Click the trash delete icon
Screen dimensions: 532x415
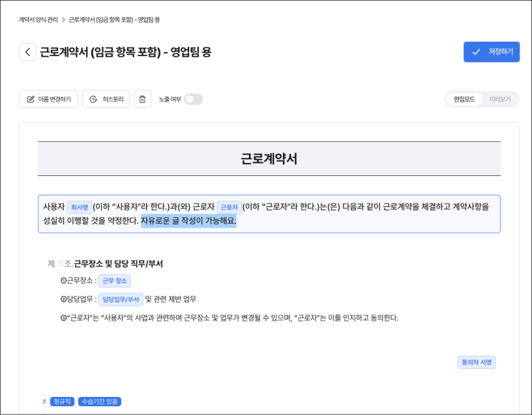tap(142, 99)
